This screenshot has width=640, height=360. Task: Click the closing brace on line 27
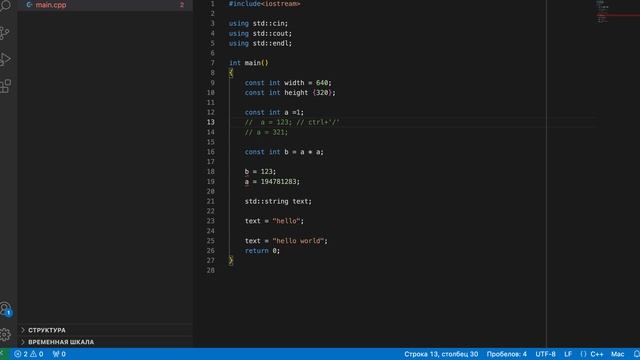(x=231, y=260)
